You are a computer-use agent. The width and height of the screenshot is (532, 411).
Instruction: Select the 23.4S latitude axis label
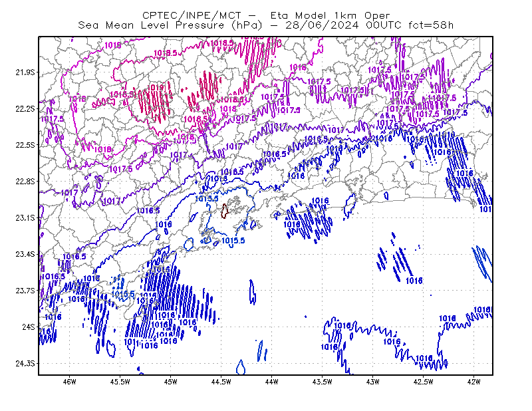pyautogui.click(x=25, y=254)
